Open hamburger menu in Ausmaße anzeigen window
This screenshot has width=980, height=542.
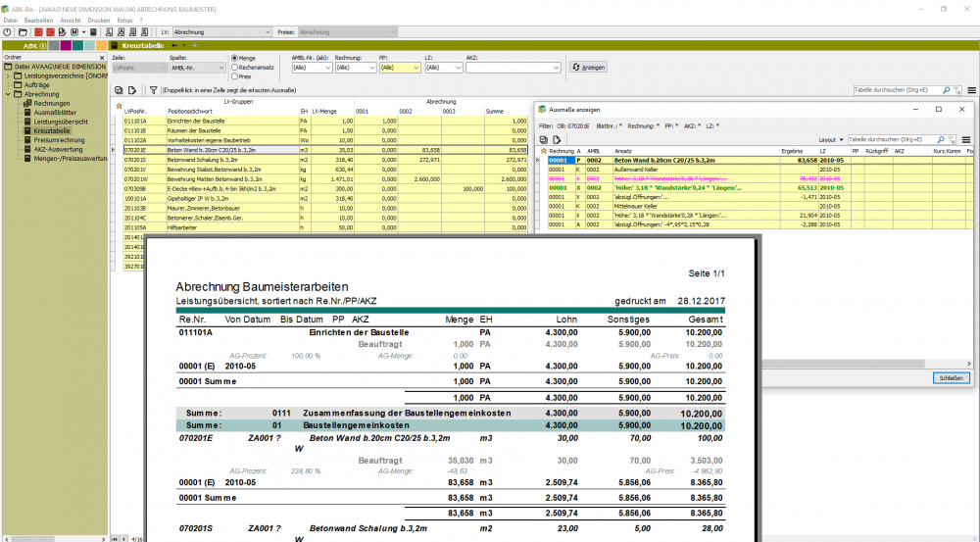966,140
